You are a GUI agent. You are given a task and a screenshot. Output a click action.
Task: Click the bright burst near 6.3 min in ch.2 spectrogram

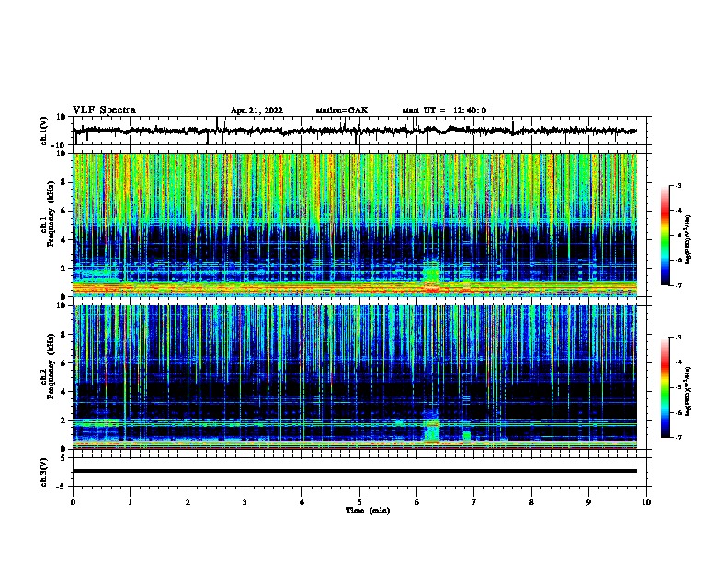pos(432,430)
